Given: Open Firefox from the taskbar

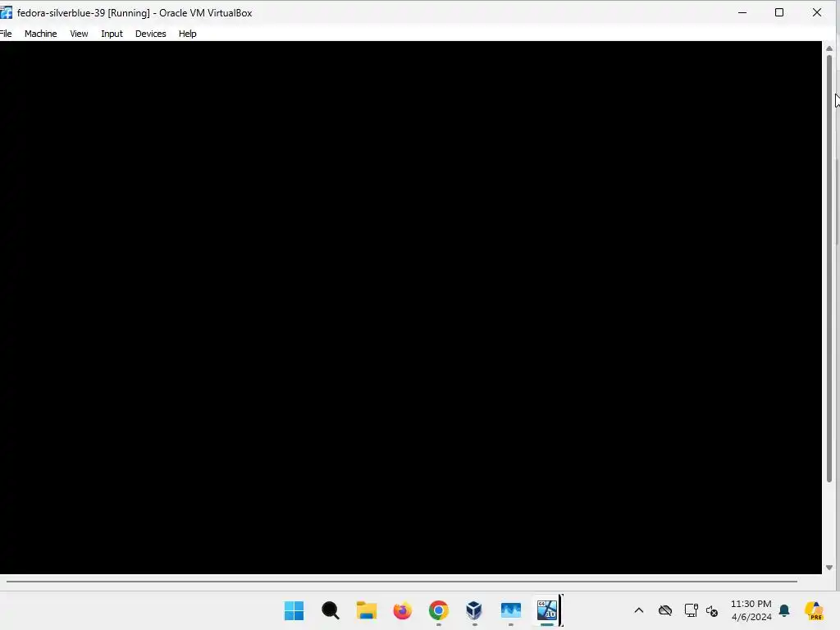Looking at the screenshot, I should click(402, 610).
